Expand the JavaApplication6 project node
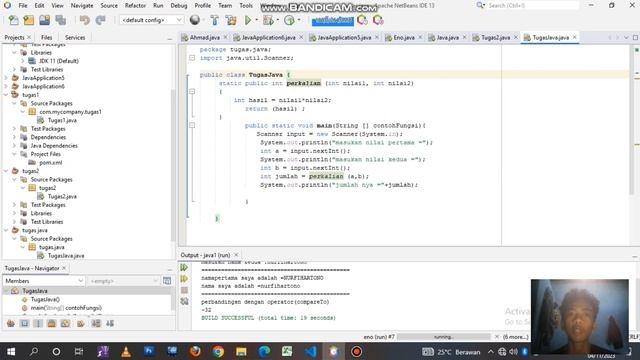Image resolution: width=640 pixels, height=360 pixels. tap(6, 86)
